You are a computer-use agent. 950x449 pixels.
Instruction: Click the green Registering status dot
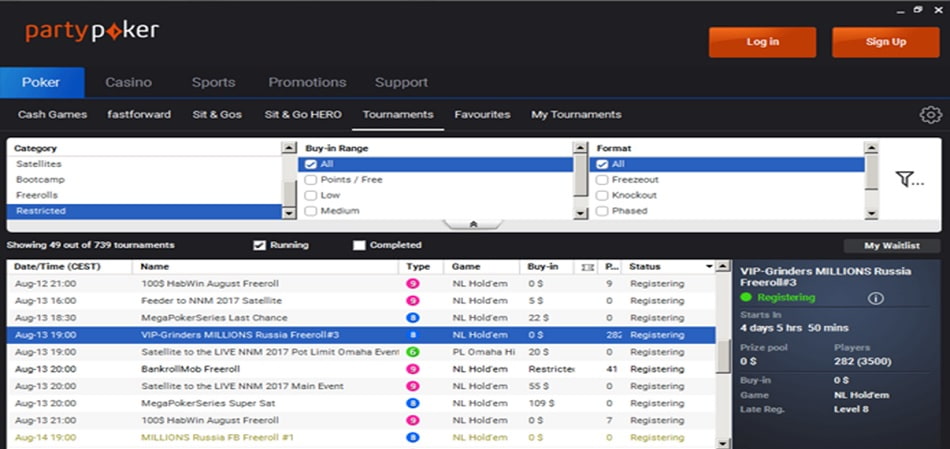pyautogui.click(x=746, y=298)
